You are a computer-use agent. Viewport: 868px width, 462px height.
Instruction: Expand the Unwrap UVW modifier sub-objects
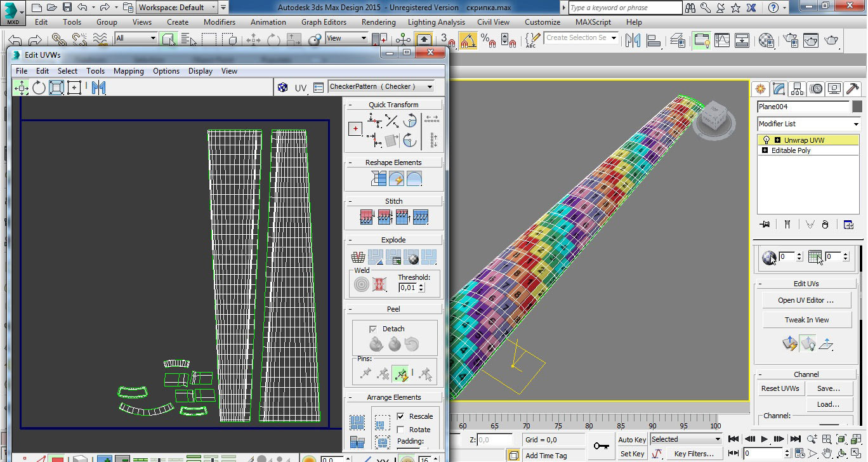[777, 140]
